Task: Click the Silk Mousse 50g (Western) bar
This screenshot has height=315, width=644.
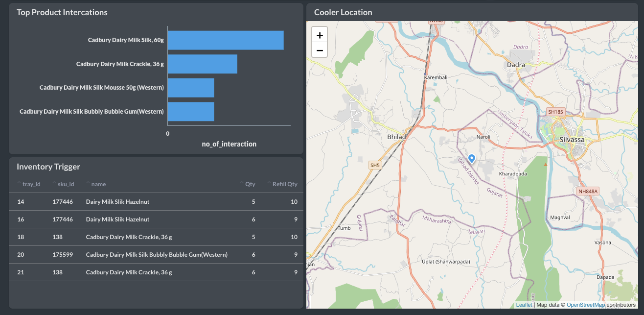Action: (x=190, y=88)
